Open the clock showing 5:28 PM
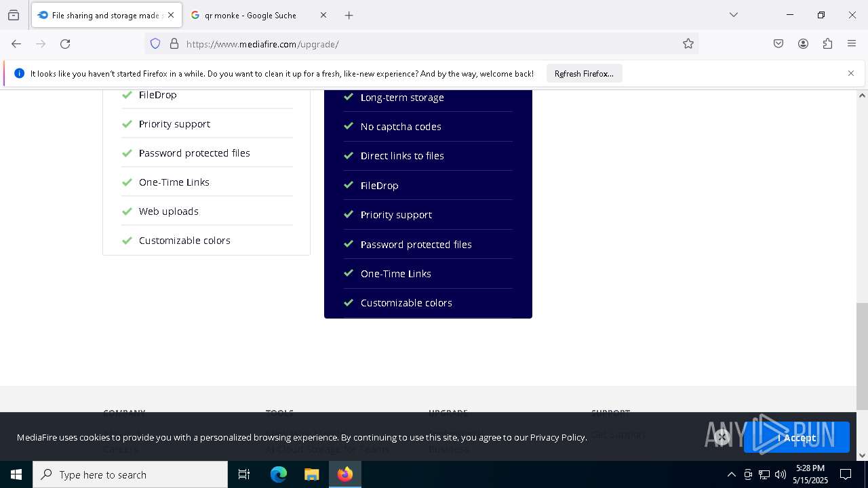Viewport: 868px width, 488px height. tap(810, 474)
